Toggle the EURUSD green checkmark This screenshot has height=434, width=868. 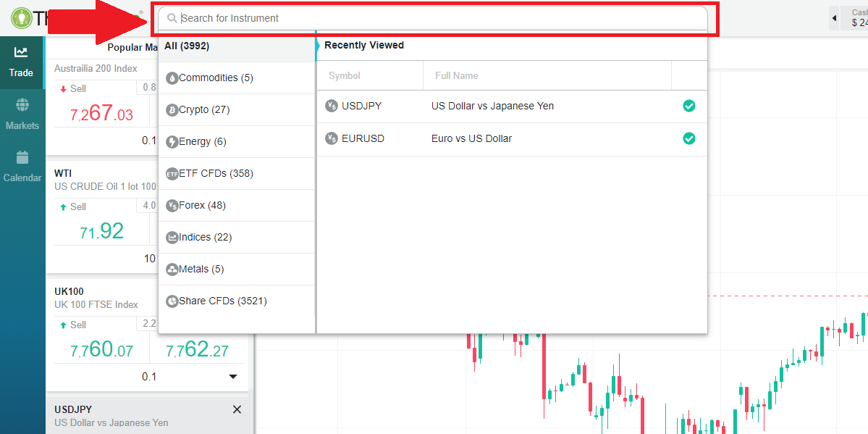coord(689,138)
